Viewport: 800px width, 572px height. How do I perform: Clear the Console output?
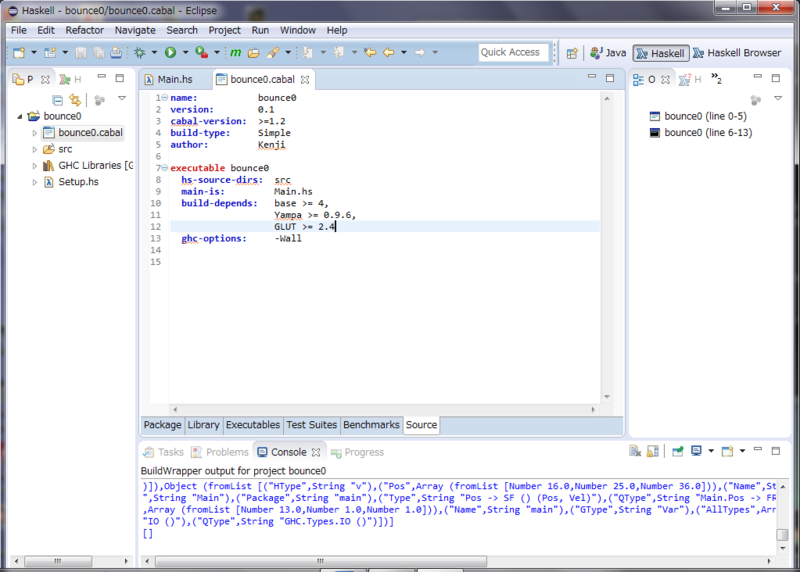[x=634, y=452]
